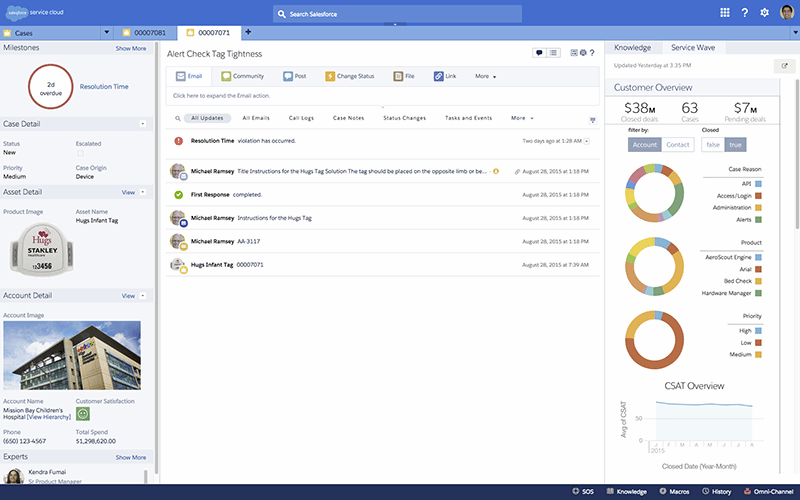Open the Service Wave sidebar tab
800x500 pixels.
693,47
